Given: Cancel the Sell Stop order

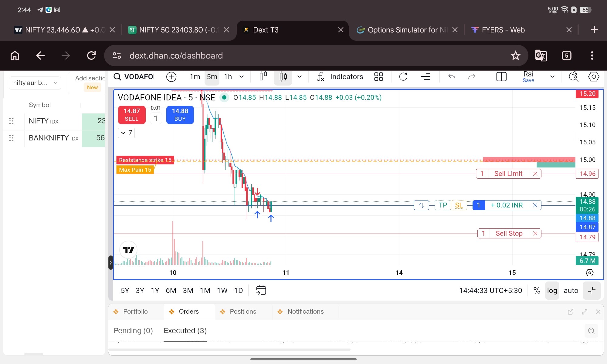Looking at the screenshot, I should (535, 234).
